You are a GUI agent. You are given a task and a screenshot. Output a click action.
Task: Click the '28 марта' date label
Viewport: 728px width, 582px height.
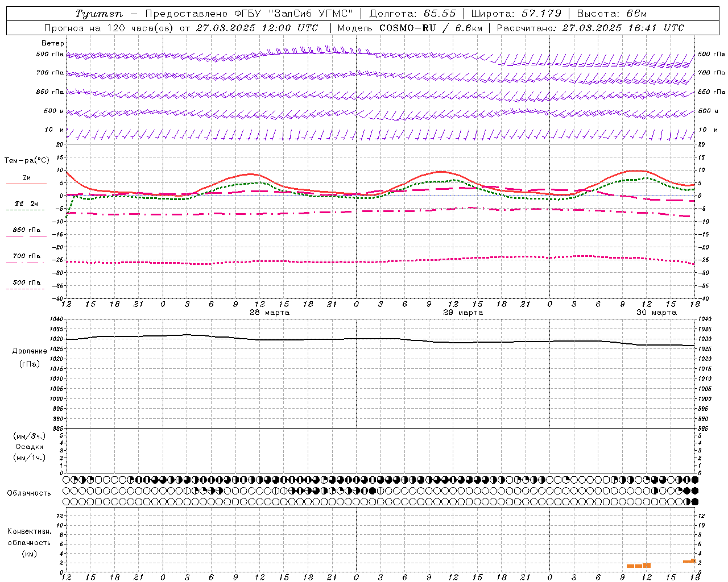(x=270, y=313)
